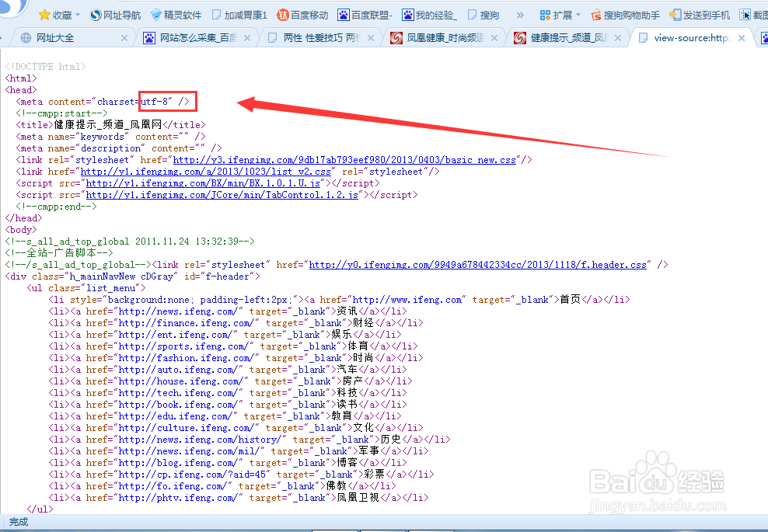Click the <!DOCTYPE html> line
768x532 pixels.
coord(46,67)
